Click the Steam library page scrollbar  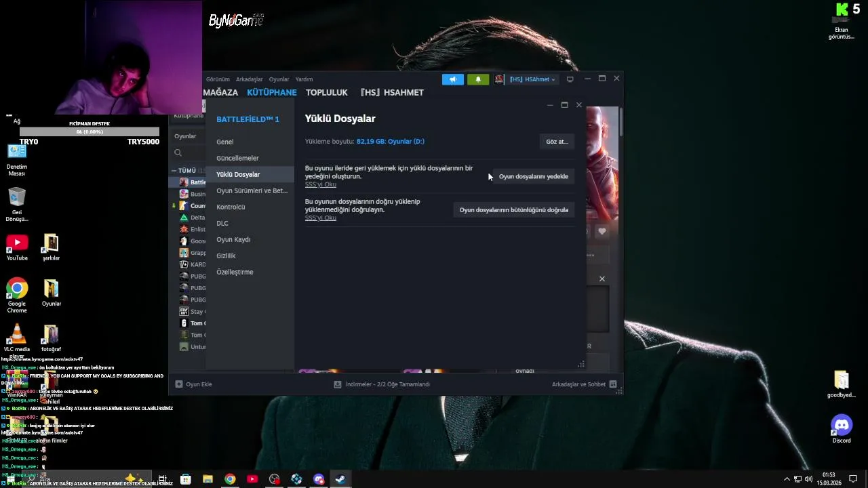click(x=620, y=121)
